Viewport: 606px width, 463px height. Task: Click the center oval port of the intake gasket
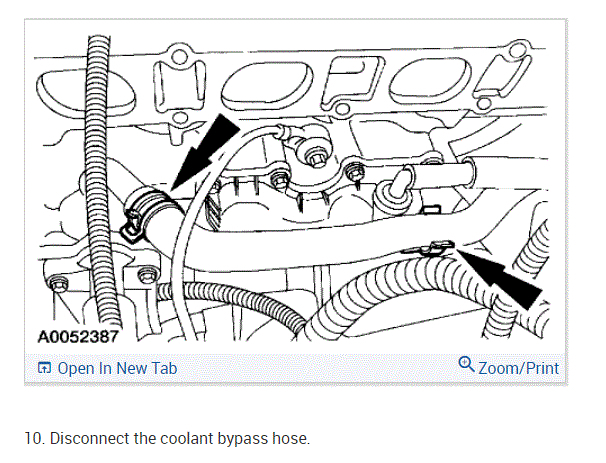coord(267,85)
